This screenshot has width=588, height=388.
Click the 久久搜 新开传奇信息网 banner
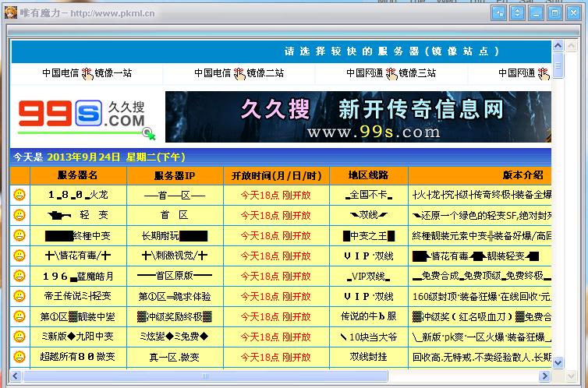point(369,118)
